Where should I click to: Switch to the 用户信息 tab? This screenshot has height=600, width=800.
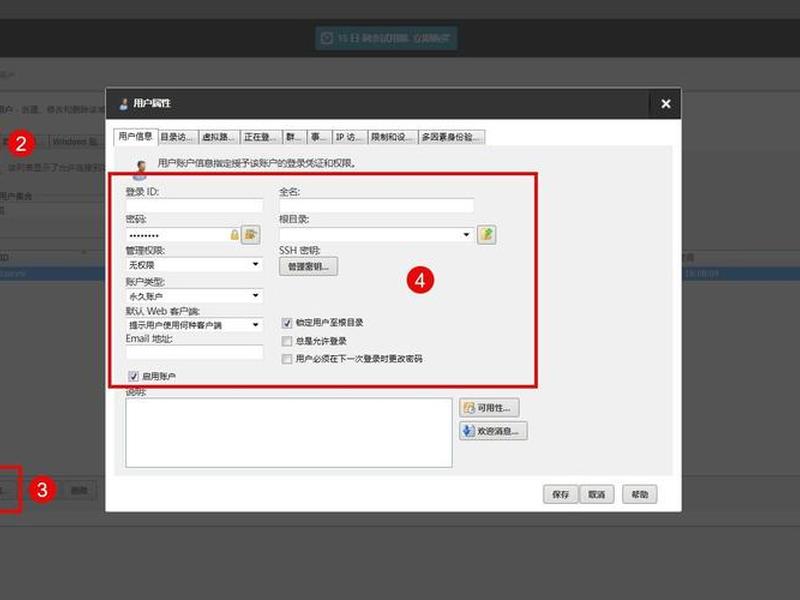click(136, 136)
